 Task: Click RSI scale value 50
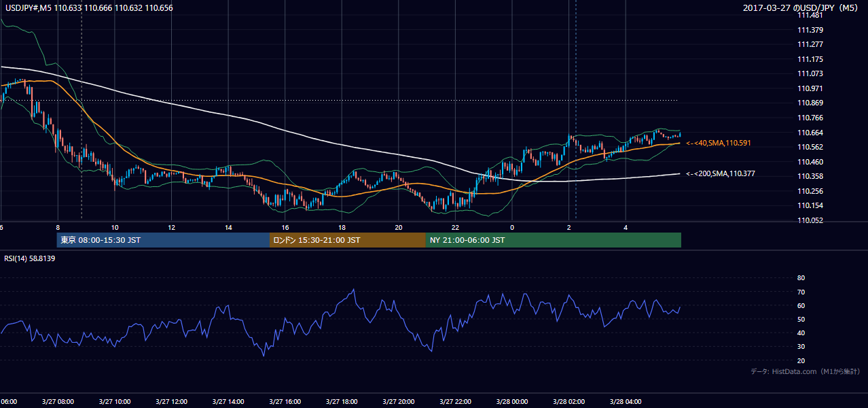[x=801, y=319]
